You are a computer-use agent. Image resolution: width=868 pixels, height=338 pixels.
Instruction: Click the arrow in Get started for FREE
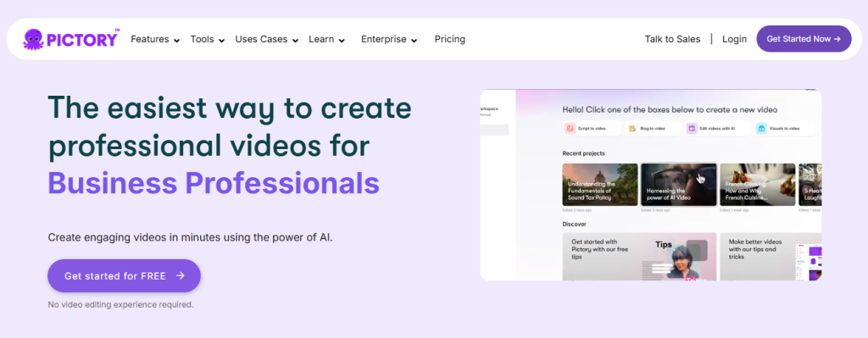click(x=180, y=275)
